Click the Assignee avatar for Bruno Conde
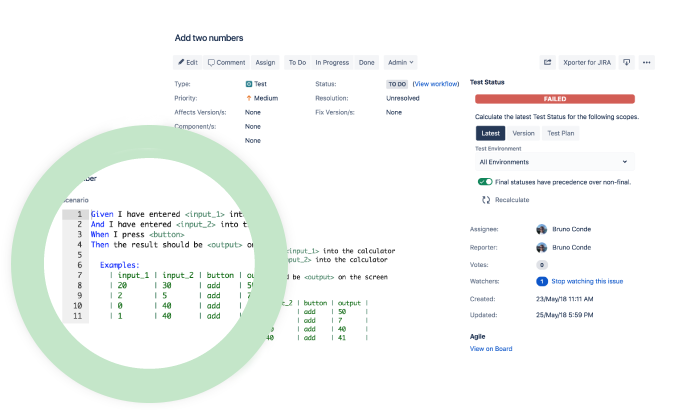This screenshot has height=410, width=685. (542, 229)
